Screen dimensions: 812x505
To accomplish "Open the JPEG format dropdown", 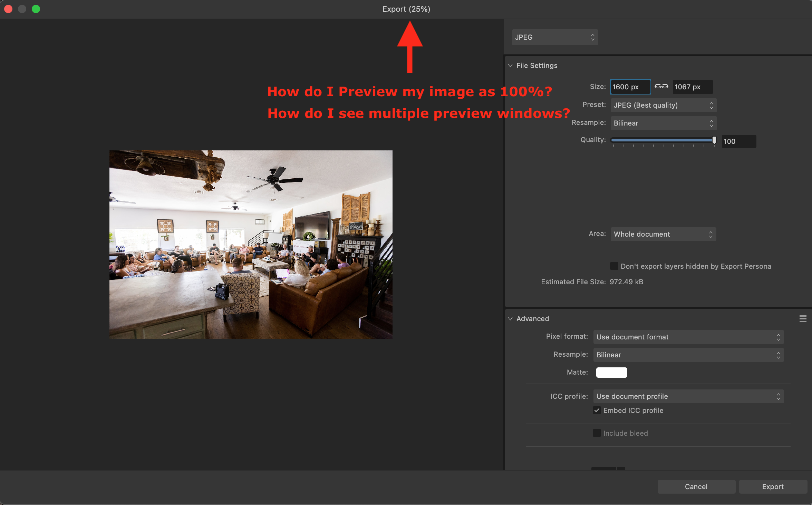I will (555, 37).
